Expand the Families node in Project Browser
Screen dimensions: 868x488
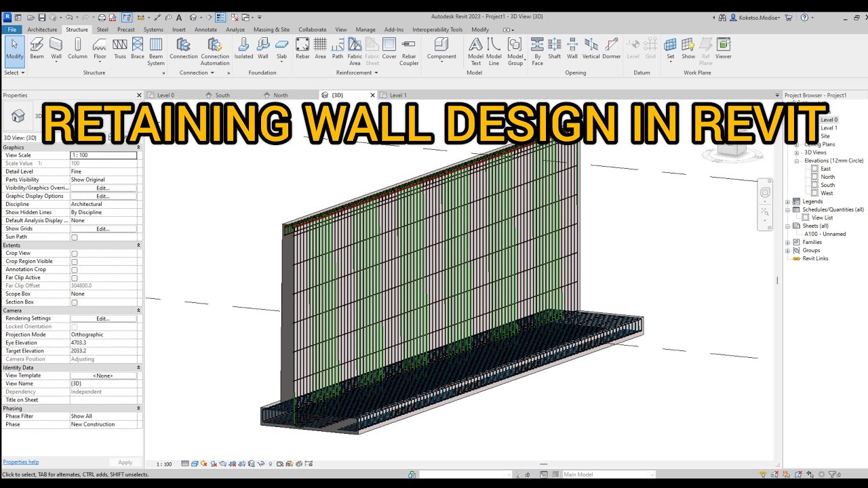[788, 242]
